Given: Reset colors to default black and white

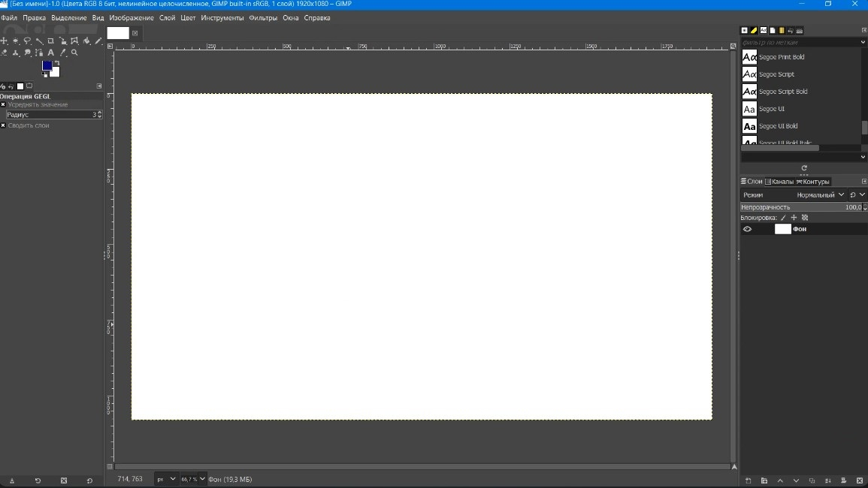Looking at the screenshot, I should click(x=44, y=74).
